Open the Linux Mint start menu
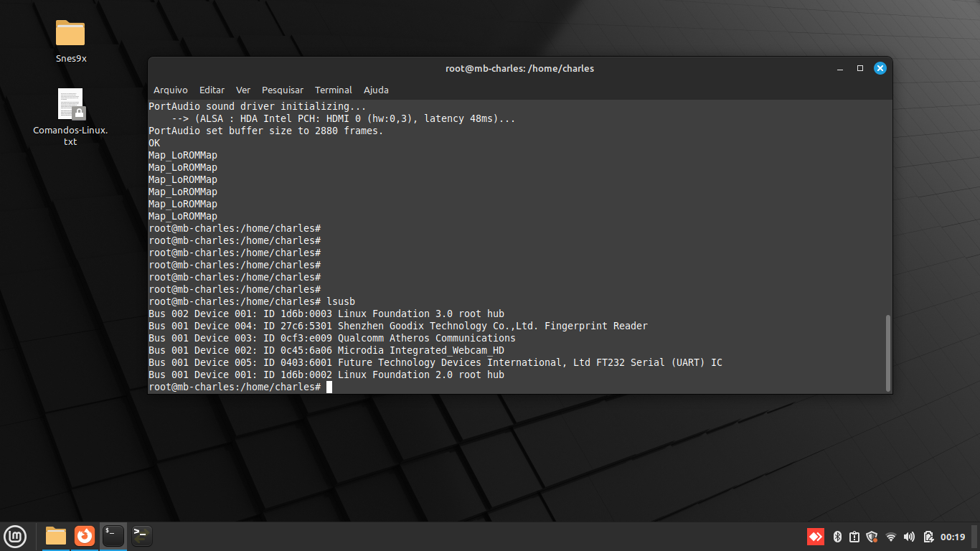 (15, 536)
